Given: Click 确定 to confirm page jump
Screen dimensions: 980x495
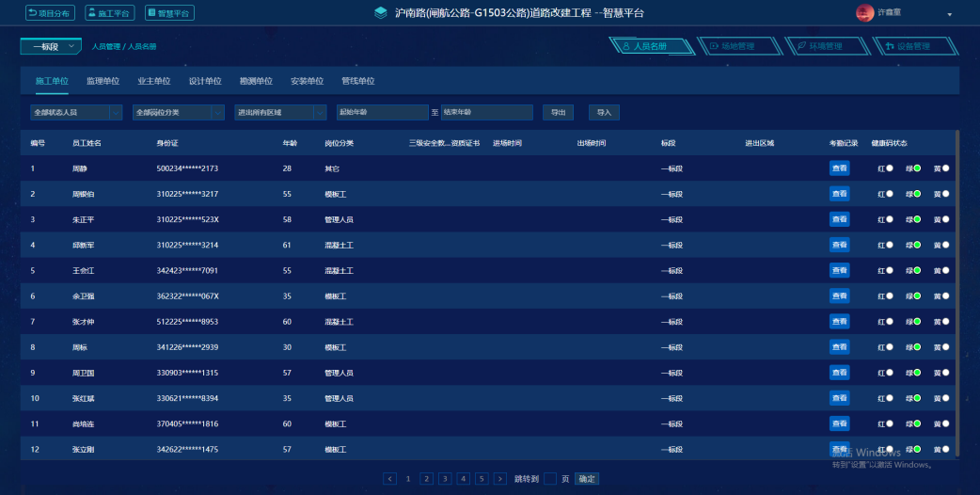Looking at the screenshot, I should tap(587, 479).
